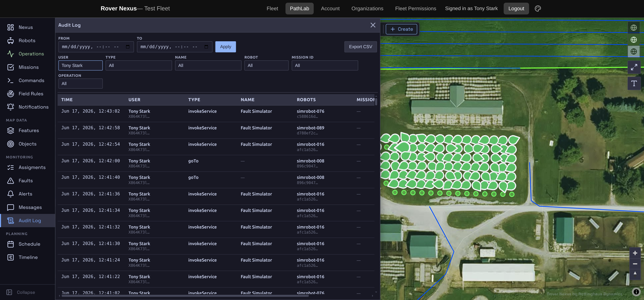
Task: Click the Apply filter button
Action: tap(225, 47)
